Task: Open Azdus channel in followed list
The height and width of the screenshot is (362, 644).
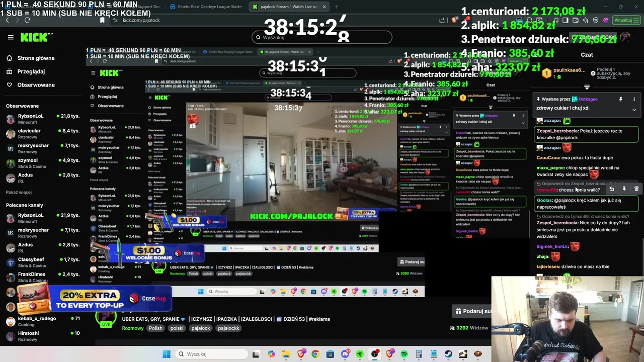Action: tap(42, 178)
